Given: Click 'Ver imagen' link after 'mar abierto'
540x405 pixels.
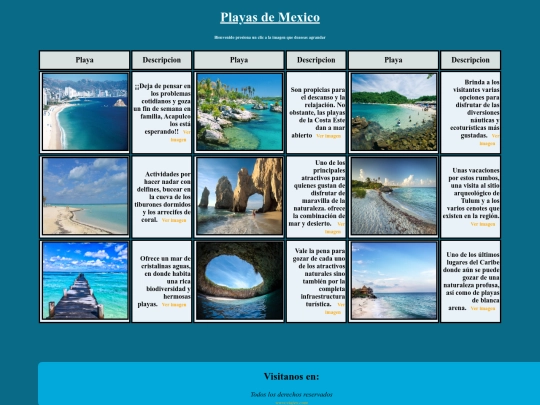Looking at the screenshot, I should click(329, 136).
